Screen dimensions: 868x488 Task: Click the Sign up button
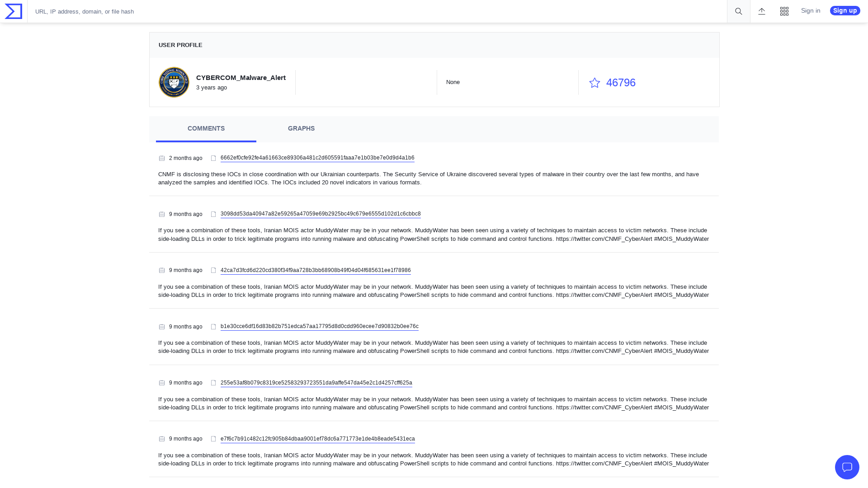[845, 11]
